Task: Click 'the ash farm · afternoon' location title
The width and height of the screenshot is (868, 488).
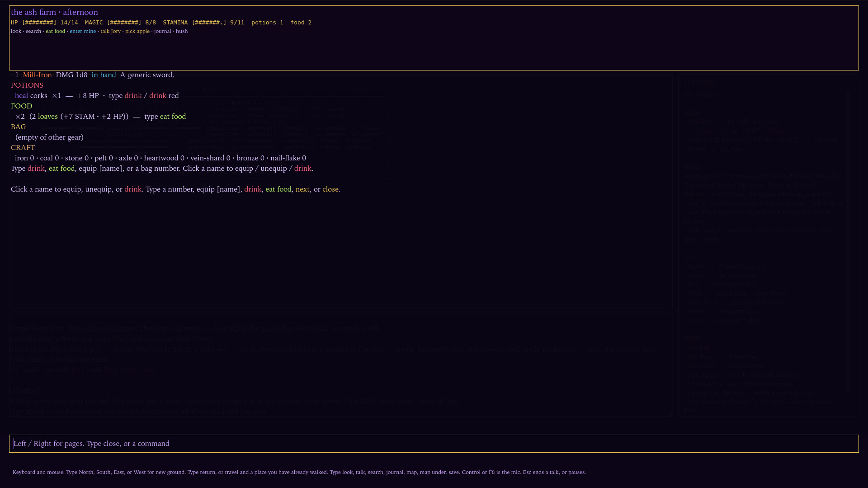Action: pyautogui.click(x=54, y=12)
